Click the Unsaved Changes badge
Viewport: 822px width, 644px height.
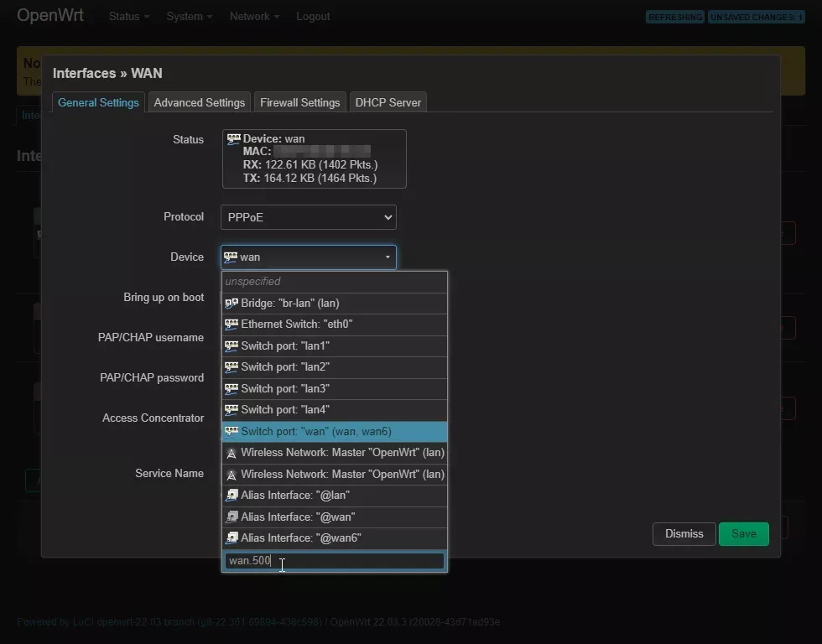point(757,18)
